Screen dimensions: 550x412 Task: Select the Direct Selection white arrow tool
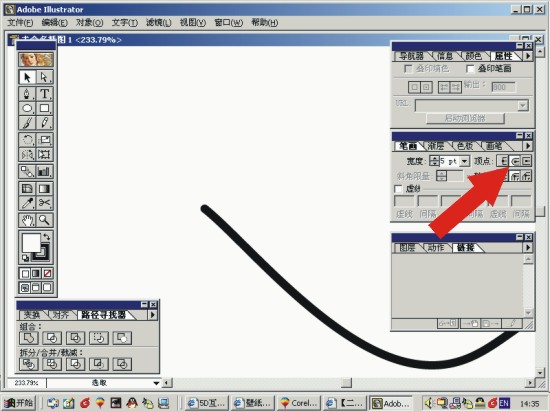click(45, 77)
